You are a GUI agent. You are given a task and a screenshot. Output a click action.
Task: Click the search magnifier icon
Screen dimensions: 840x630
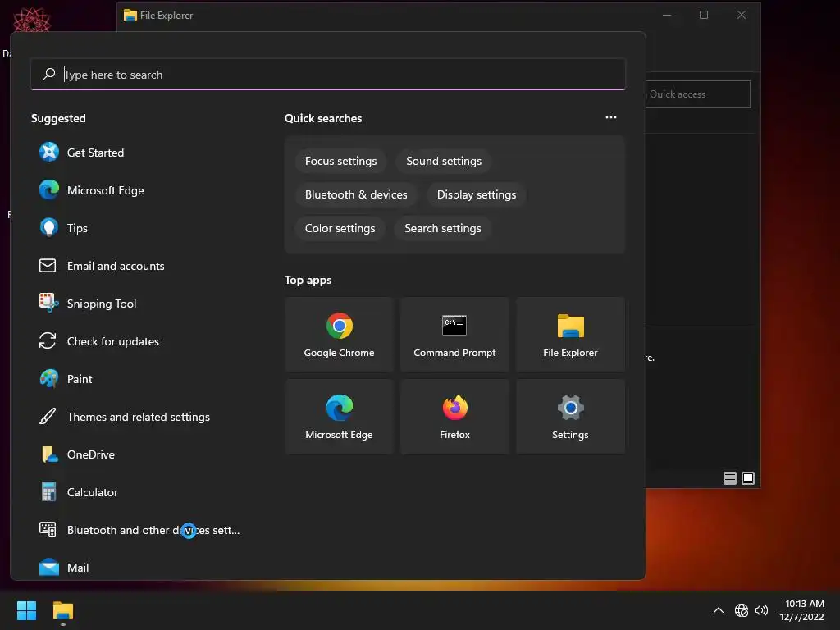pos(49,74)
